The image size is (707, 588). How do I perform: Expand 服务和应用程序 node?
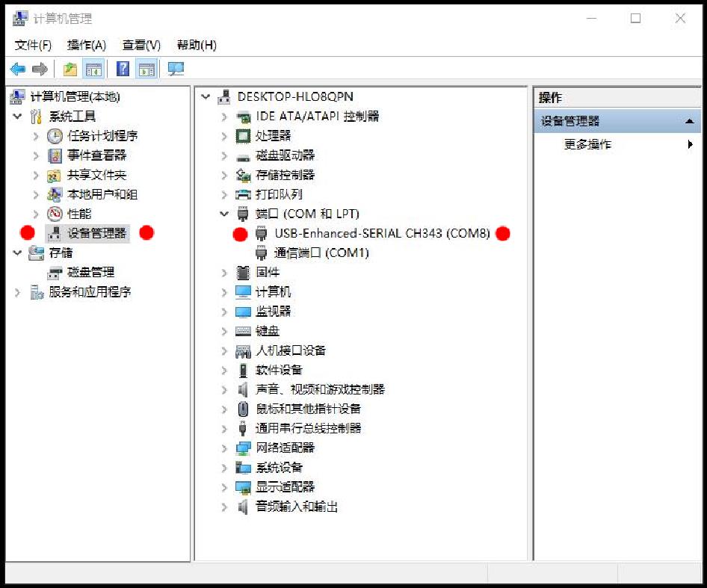pos(18,292)
